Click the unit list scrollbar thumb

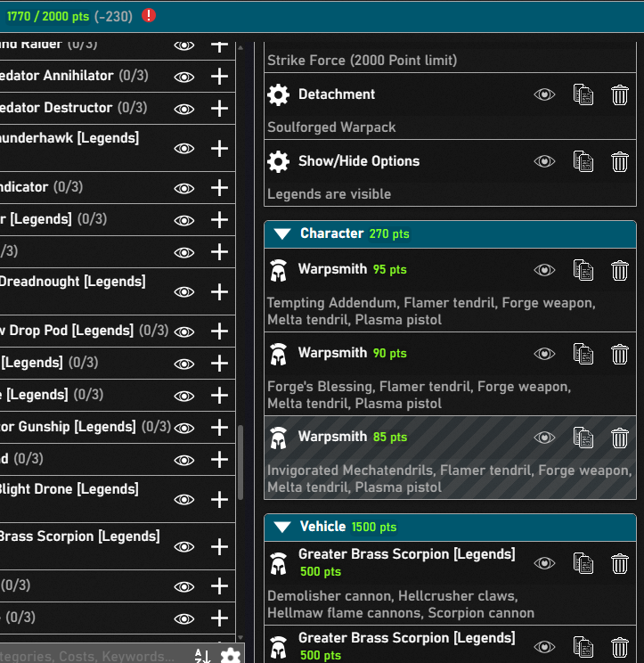point(240,462)
